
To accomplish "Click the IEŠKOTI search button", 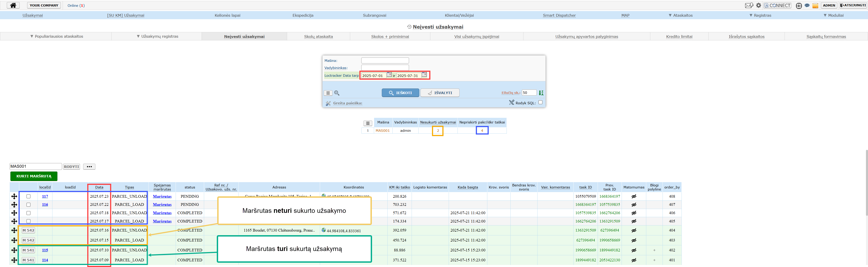I will (400, 93).
